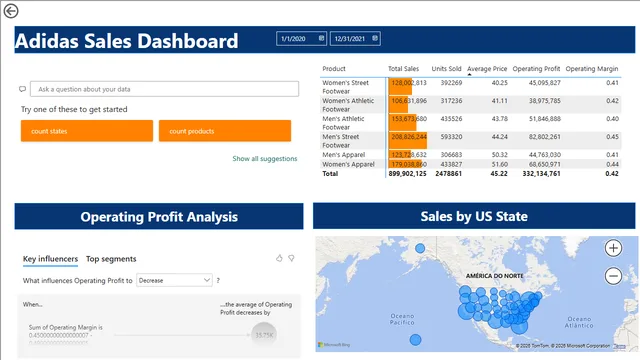This screenshot has width=640, height=360.
Task: Click the 208,826,244 total sales data bar
Action: coord(408,140)
